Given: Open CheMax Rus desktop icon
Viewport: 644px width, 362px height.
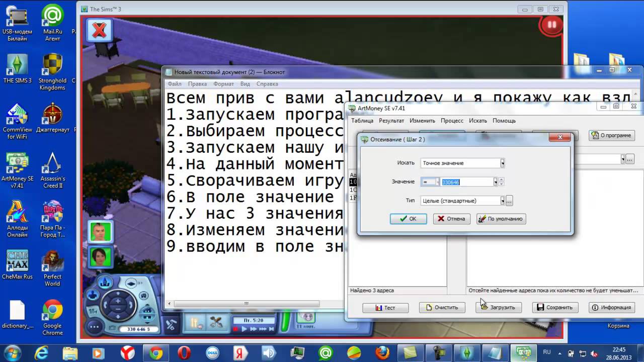Looking at the screenshot, I should [x=17, y=264].
